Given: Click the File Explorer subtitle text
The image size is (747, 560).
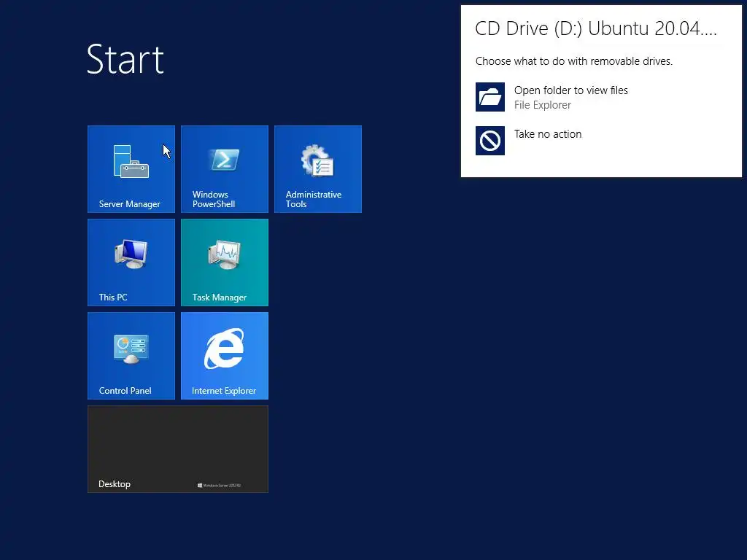Looking at the screenshot, I should click(542, 105).
